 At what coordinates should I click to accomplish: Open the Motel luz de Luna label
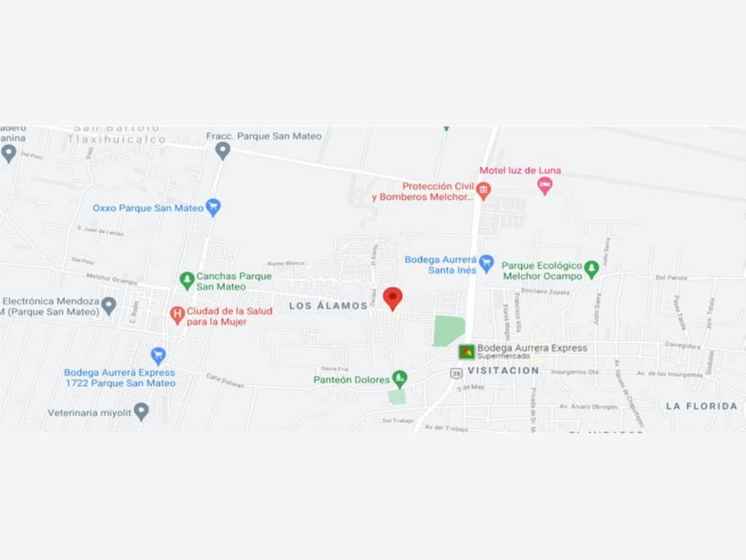pos(520,170)
